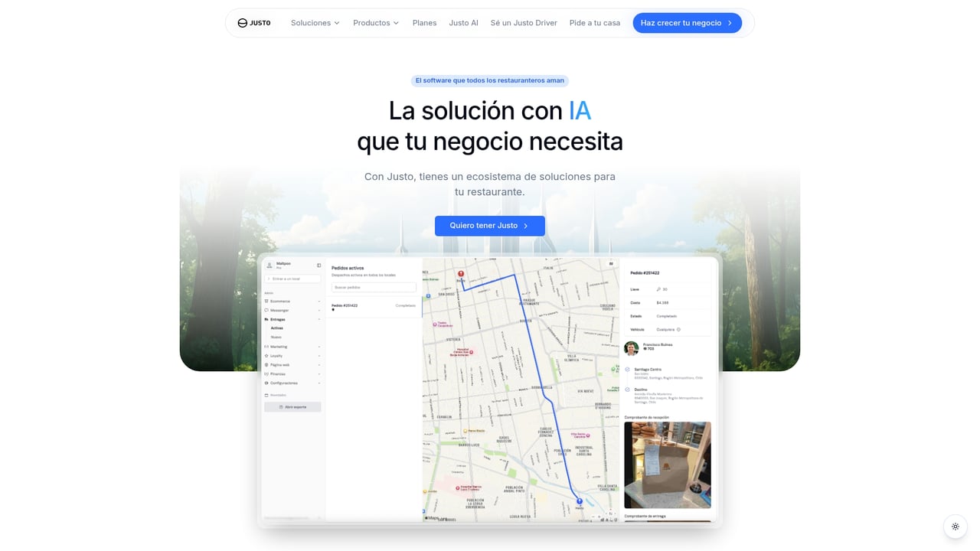Open the Justo AI menu item
This screenshot has height=551, width=980.
point(463,23)
